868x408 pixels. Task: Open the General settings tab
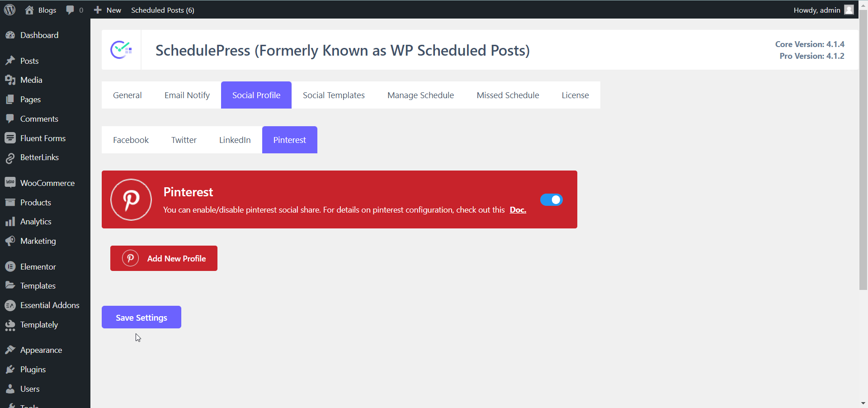[127, 95]
